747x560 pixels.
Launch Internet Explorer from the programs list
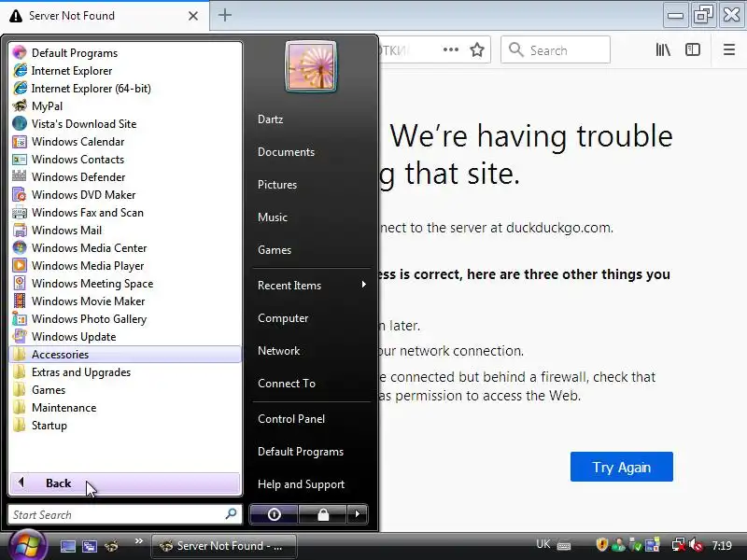tap(125, 71)
